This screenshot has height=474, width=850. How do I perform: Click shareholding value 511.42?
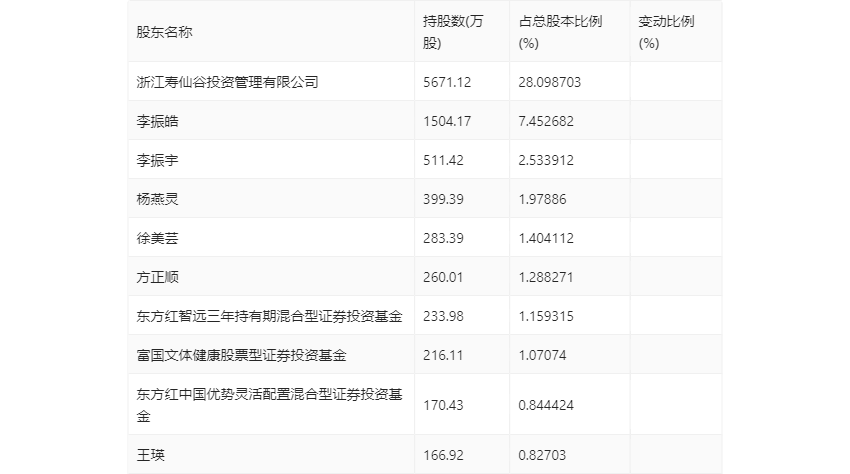click(x=443, y=160)
